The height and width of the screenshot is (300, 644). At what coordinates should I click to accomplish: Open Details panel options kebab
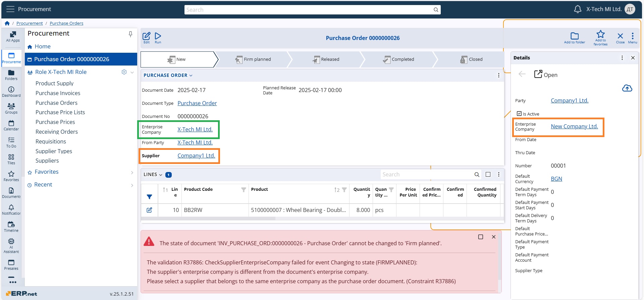(622, 58)
